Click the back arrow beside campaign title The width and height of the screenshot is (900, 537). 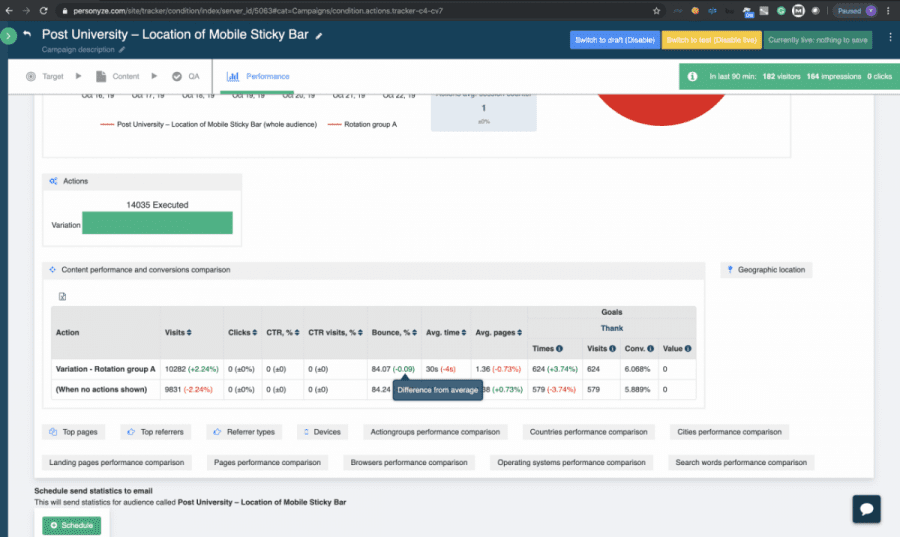27,35
